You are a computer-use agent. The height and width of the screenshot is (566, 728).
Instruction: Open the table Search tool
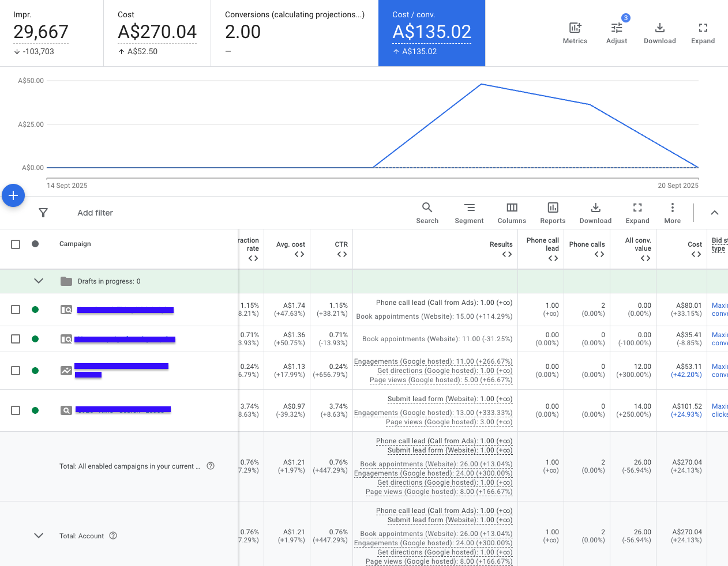click(427, 213)
